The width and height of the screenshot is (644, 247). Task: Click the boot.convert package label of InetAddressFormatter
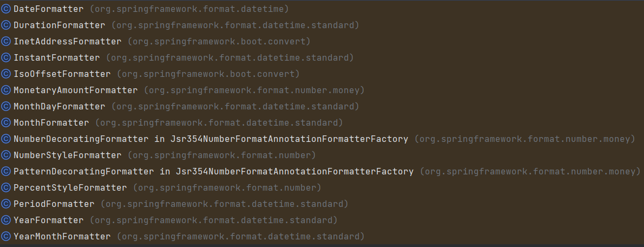219,42
